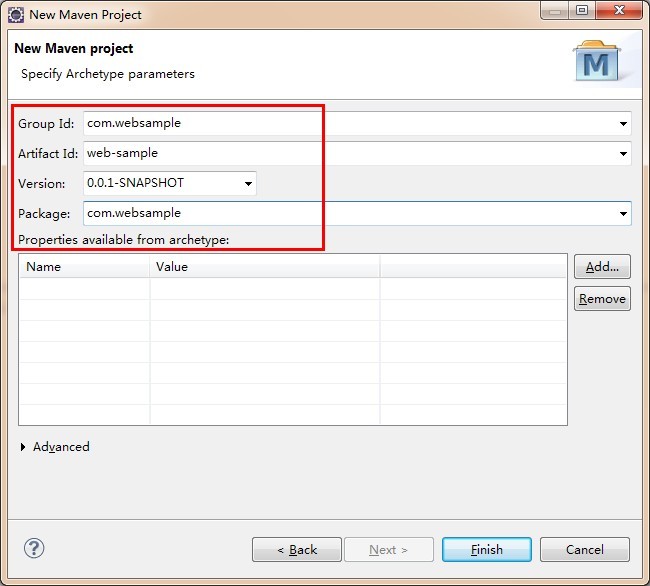Open the Artifact Id dropdown arrow

pos(623,154)
